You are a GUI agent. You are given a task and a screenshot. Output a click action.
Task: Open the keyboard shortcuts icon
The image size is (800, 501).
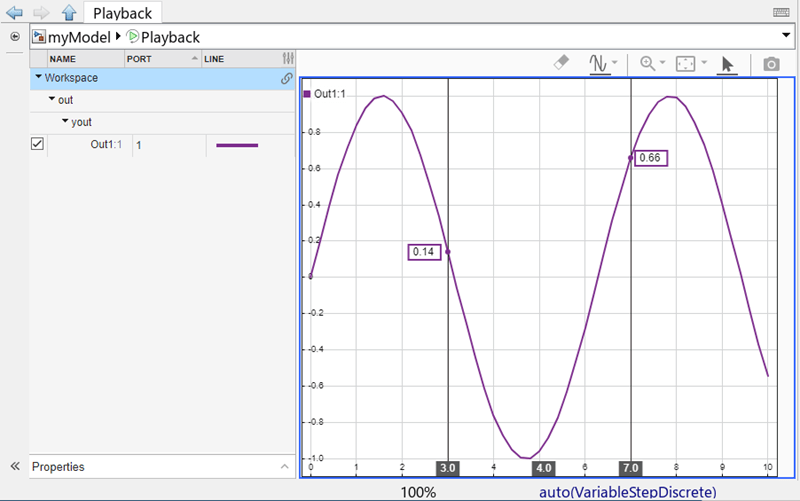(781, 12)
